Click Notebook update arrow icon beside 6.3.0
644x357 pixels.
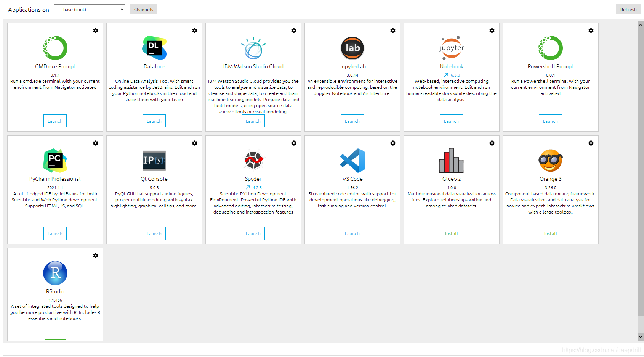click(446, 75)
